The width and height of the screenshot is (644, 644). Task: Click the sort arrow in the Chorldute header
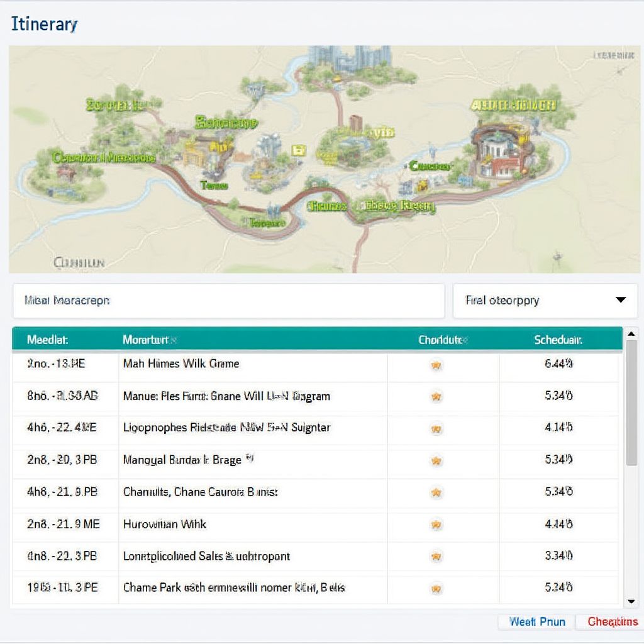[x=464, y=339]
